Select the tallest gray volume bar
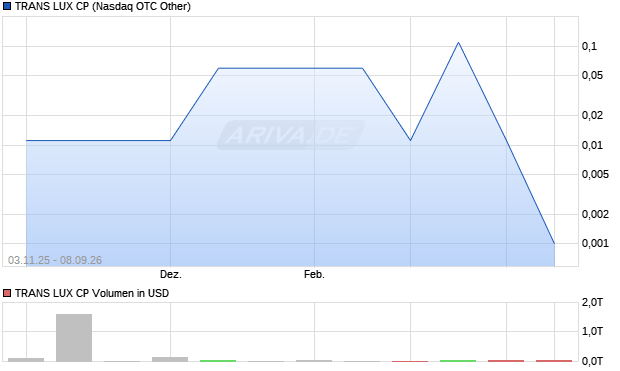Screen dimensions: 620x371 pos(74,338)
